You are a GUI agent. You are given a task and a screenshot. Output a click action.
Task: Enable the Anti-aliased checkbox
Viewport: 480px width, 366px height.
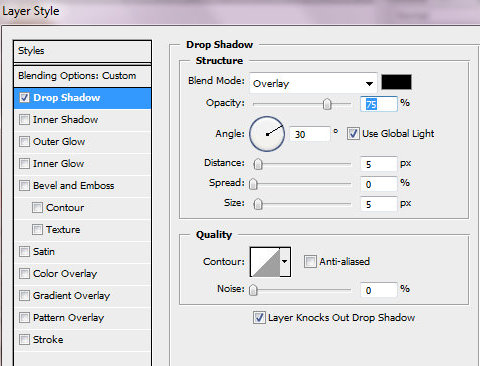[310, 262]
